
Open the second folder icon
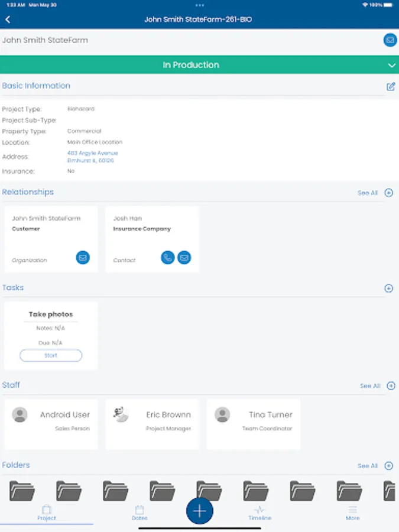[x=69, y=491]
